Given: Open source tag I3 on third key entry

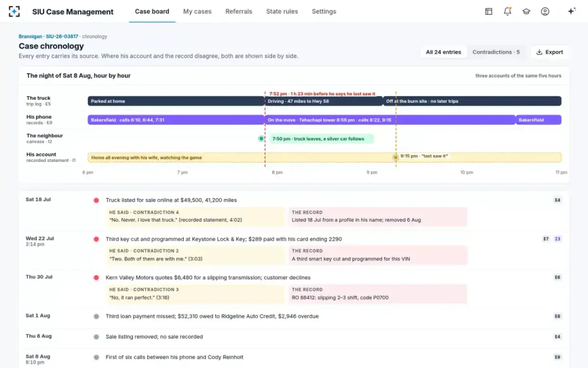Looking at the screenshot, I should [x=558, y=239].
